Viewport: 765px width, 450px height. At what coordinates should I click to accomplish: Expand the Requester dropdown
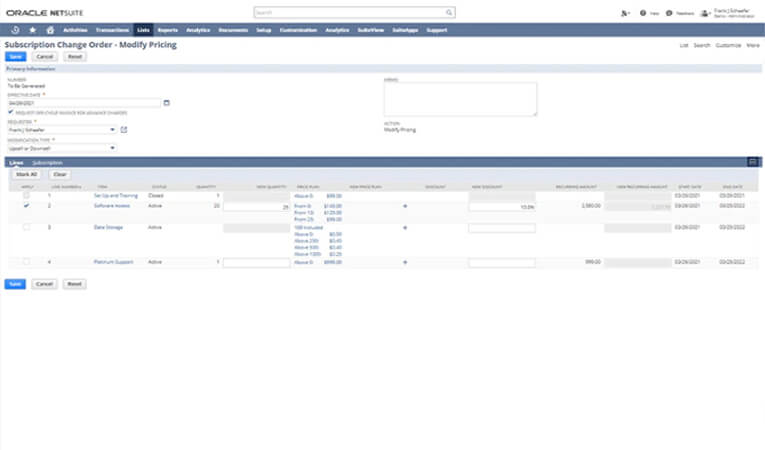[112, 130]
